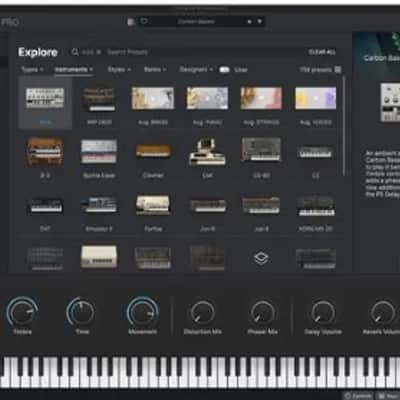Click the Keys button in bottom bar
The width and height of the screenshot is (400, 400).
pos(389,396)
